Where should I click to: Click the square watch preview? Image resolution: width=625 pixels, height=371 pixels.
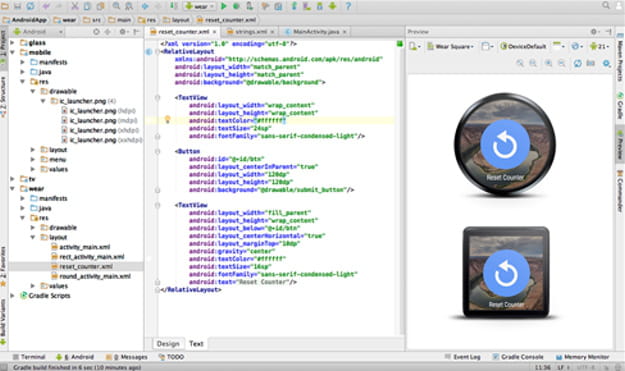point(506,272)
